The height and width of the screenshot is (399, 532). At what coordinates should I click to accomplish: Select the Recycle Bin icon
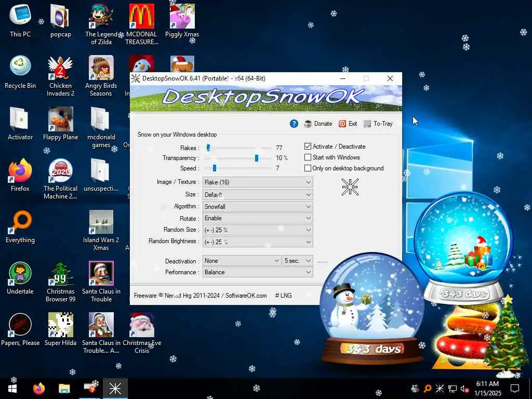point(20,72)
